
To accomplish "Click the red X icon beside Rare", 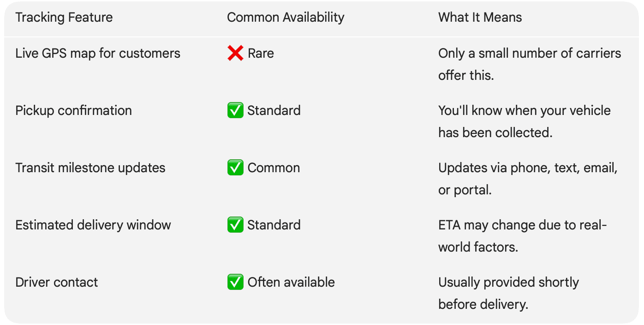I will (235, 53).
